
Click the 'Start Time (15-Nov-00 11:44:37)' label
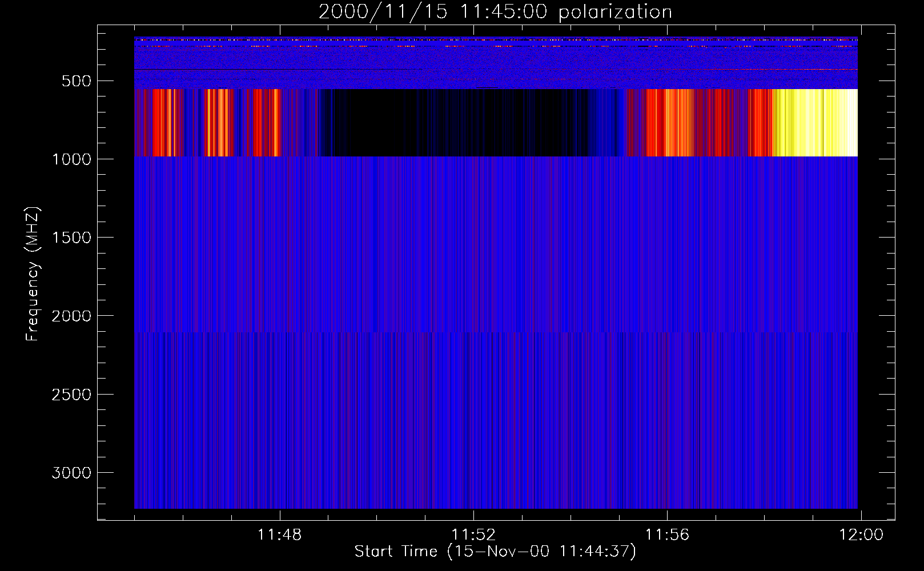495,552
